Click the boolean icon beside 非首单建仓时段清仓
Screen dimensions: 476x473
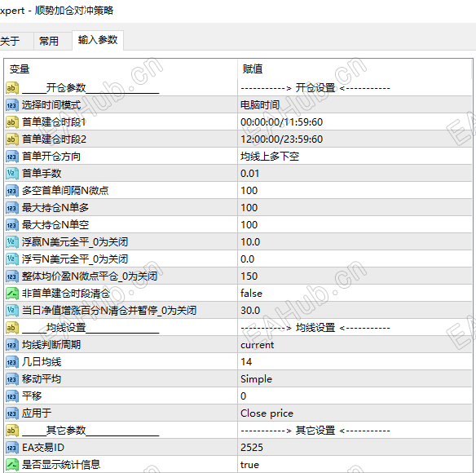click(x=12, y=294)
